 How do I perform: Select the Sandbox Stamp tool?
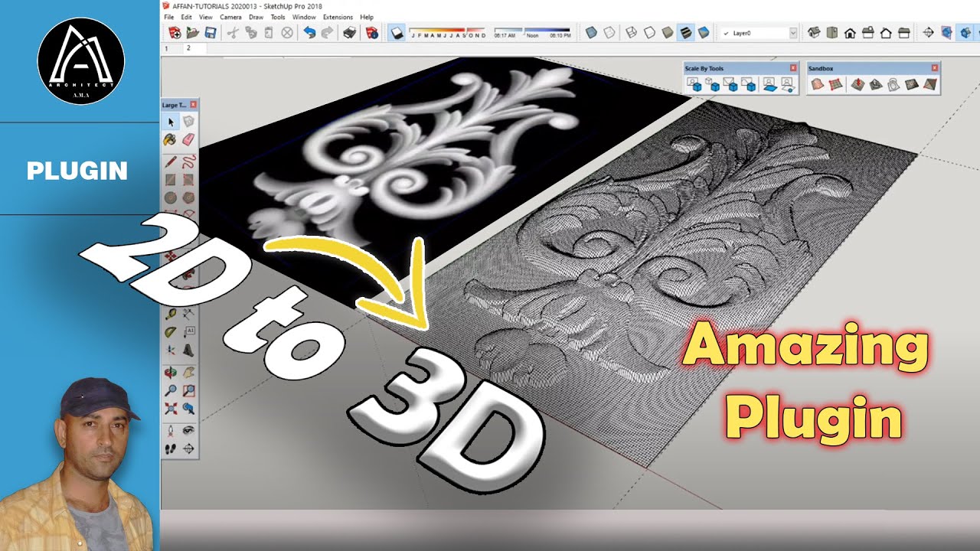pos(875,84)
